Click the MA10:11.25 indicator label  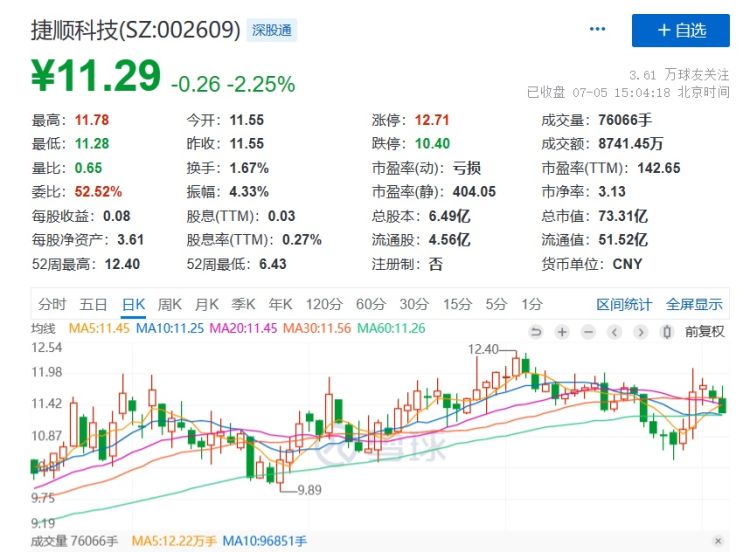click(170, 329)
